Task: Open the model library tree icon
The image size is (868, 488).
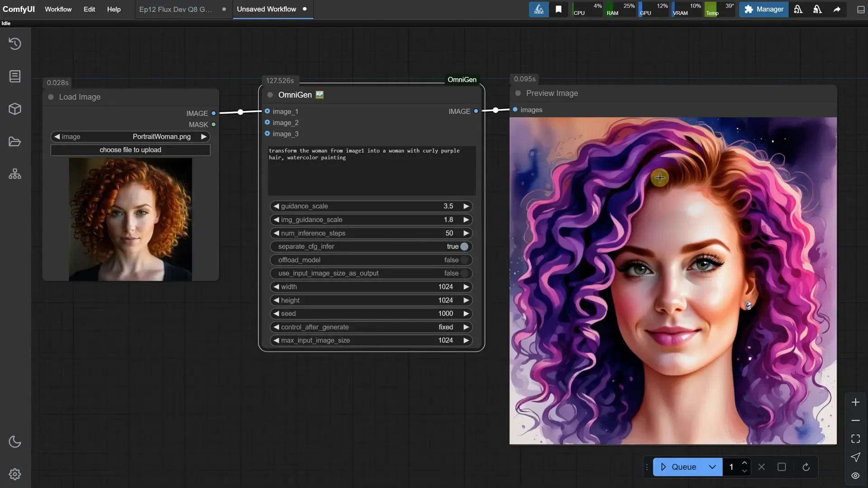Action: coord(15,174)
